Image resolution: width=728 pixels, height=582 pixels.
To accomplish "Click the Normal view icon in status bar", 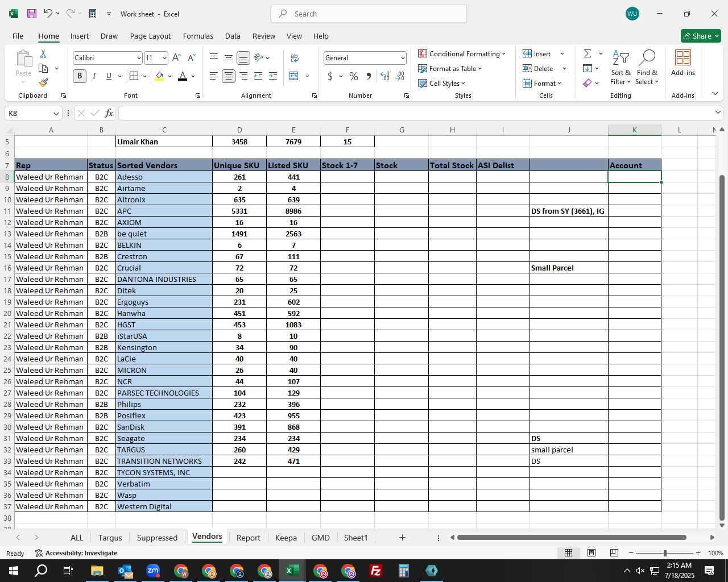I will pyautogui.click(x=568, y=553).
